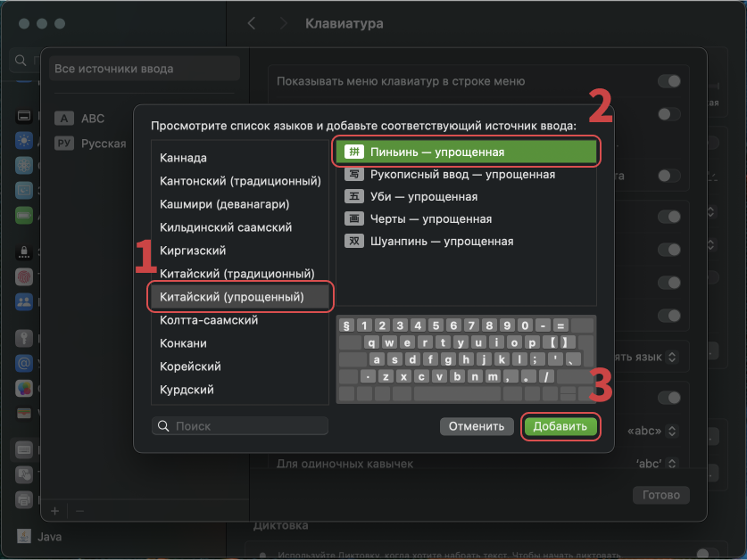The height and width of the screenshot is (560, 747).
Task: Click the Рукописный ввод source icon
Action: tap(354, 174)
